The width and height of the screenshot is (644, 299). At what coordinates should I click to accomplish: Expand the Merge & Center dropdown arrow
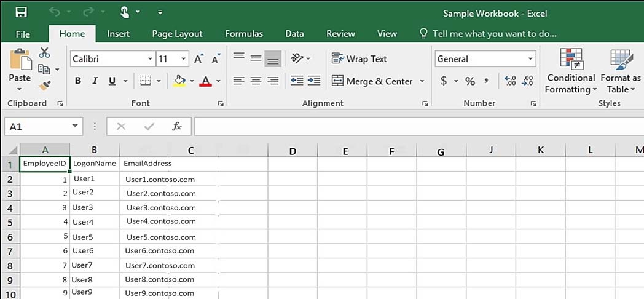(422, 81)
